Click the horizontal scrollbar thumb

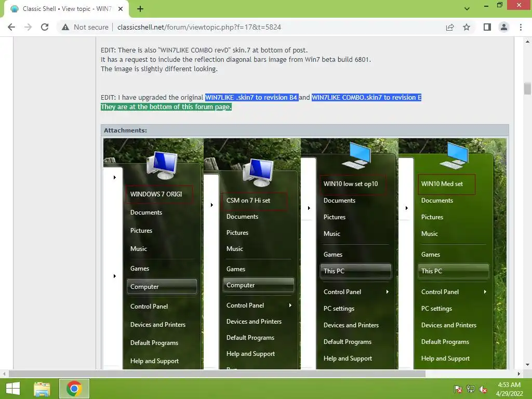pyautogui.click(x=217, y=374)
